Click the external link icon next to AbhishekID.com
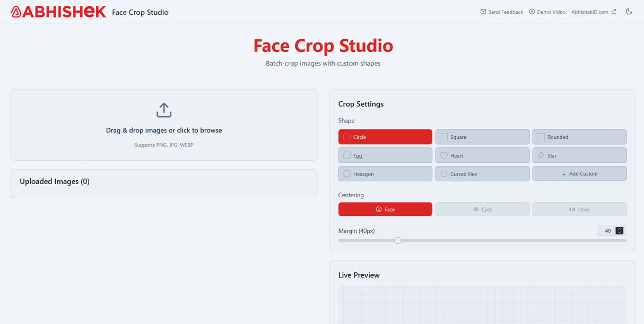This screenshot has height=324, width=644. (614, 12)
